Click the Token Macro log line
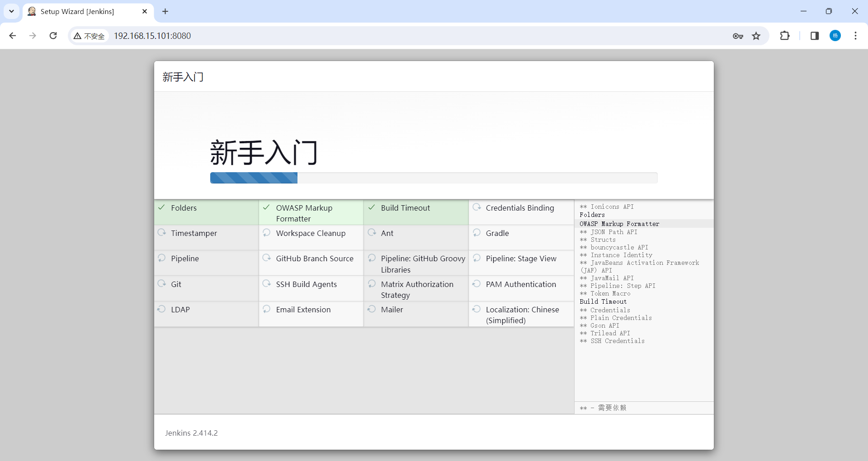The width and height of the screenshot is (868, 461). click(x=605, y=293)
